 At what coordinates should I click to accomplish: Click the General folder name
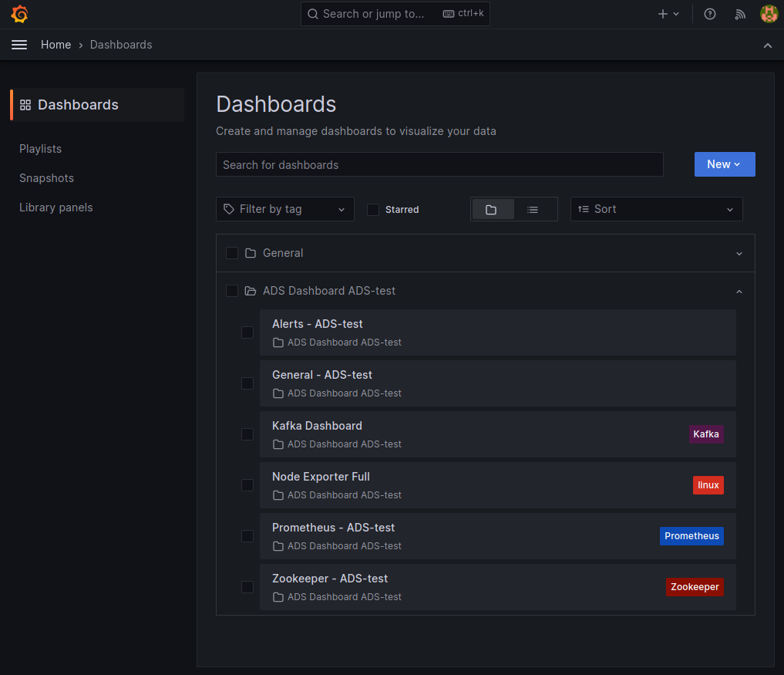coord(283,253)
